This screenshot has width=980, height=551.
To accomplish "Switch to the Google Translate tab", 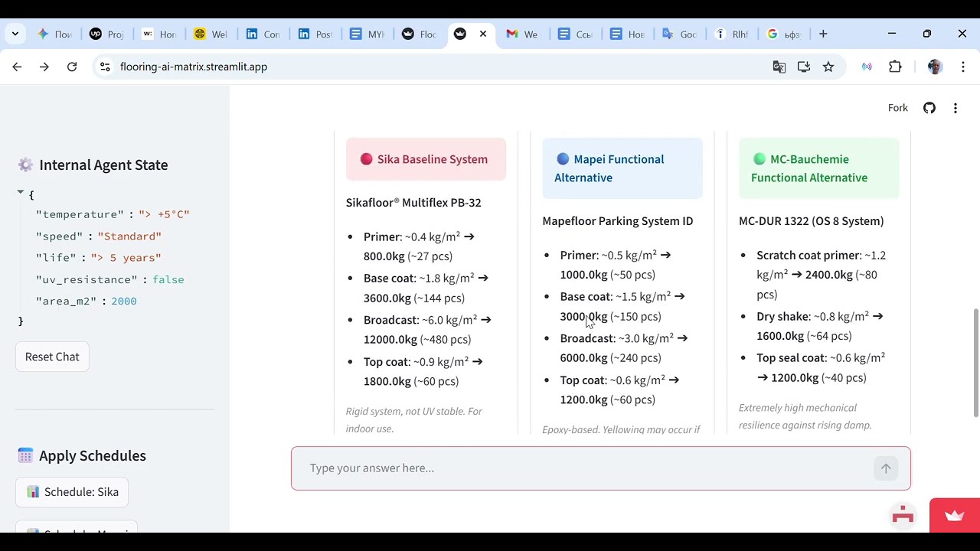I will click(680, 34).
